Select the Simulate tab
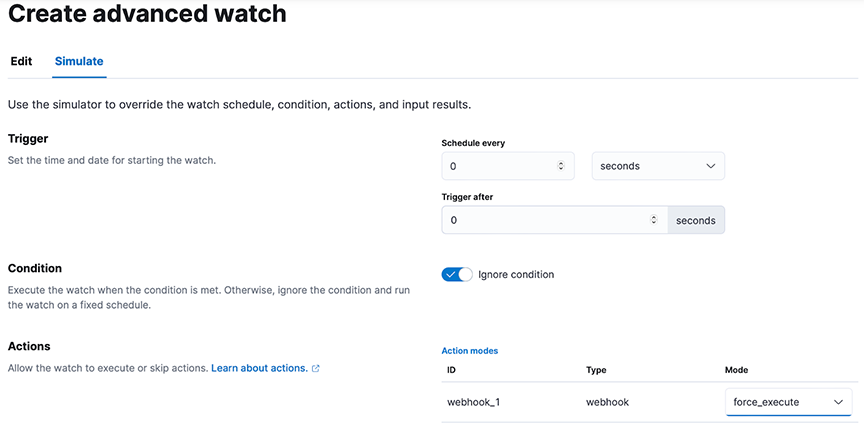 79,61
